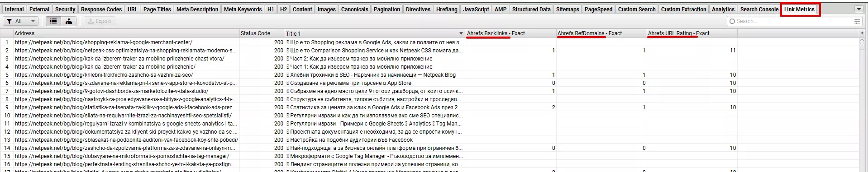This screenshot has height=172, width=868.
Task: Select the sblasakat-na-podobnite-auditorii URL row
Action: click(126, 140)
